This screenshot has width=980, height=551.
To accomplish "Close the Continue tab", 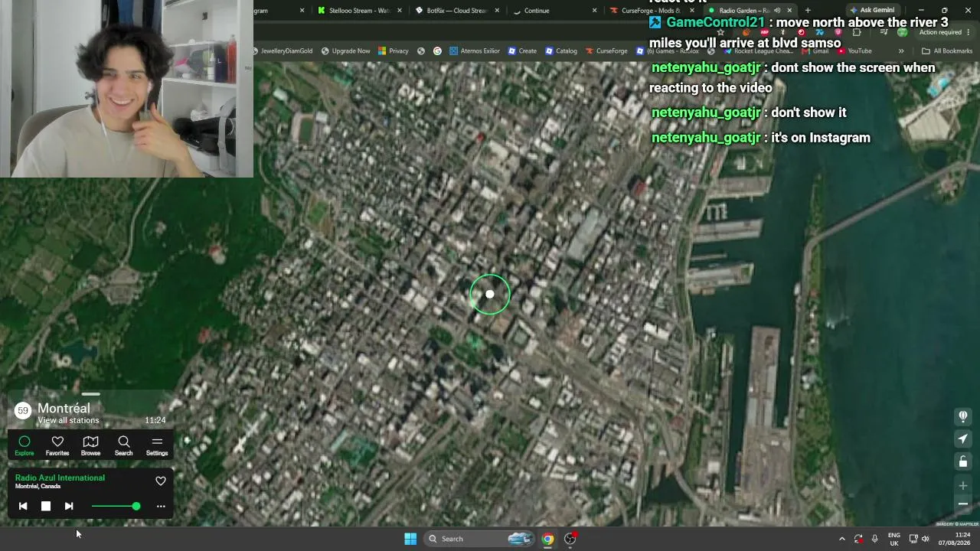I will tap(595, 11).
